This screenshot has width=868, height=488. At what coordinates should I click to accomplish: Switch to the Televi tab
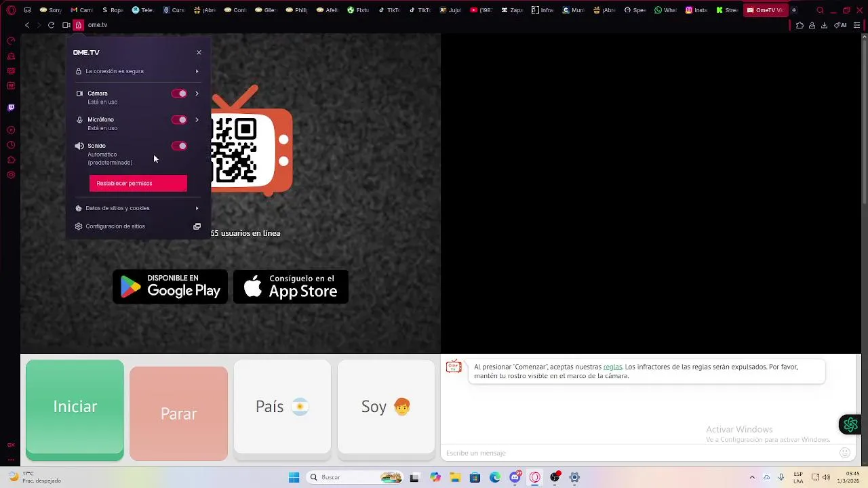(143, 10)
